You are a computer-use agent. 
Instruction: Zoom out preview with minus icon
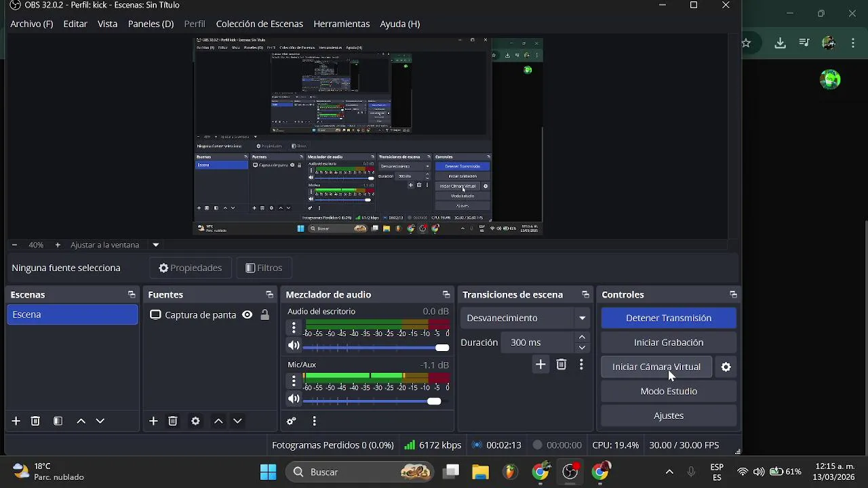click(15, 245)
